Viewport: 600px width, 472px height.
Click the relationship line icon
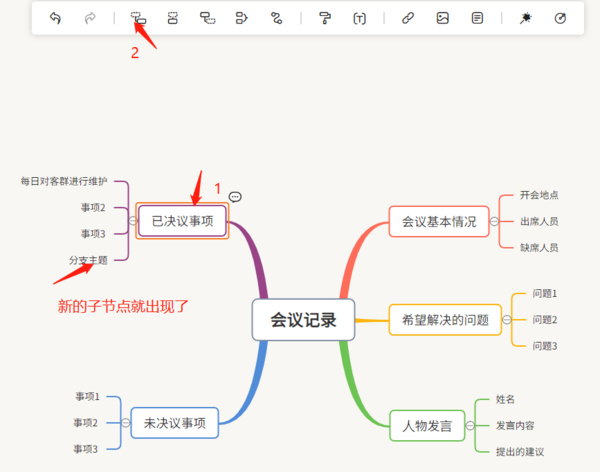(x=277, y=18)
